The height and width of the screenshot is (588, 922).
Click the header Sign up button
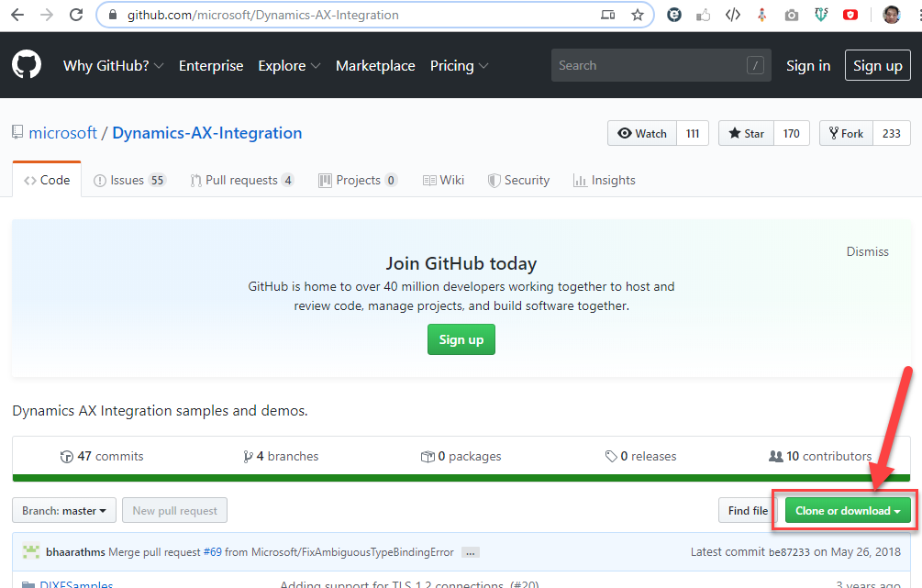click(877, 65)
